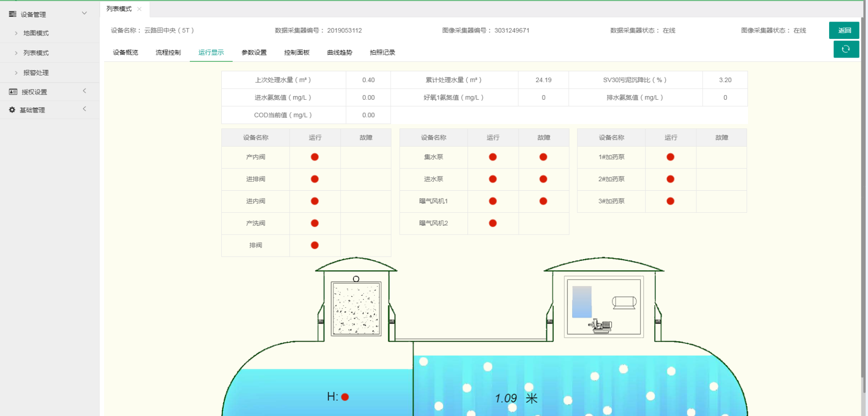Click the red H level indicator dot

345,397
